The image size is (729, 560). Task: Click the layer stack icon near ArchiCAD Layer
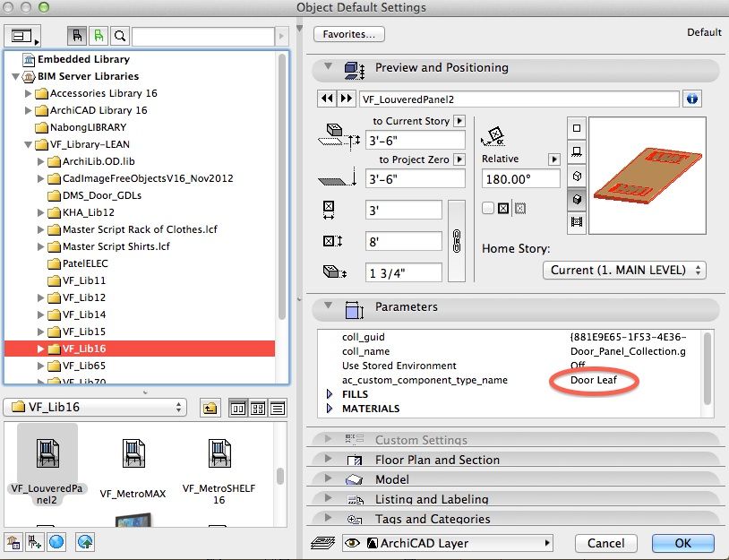pyautogui.click(x=323, y=543)
